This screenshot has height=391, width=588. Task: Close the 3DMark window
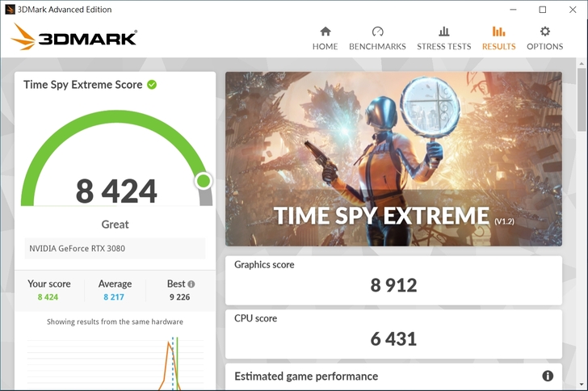pos(572,10)
